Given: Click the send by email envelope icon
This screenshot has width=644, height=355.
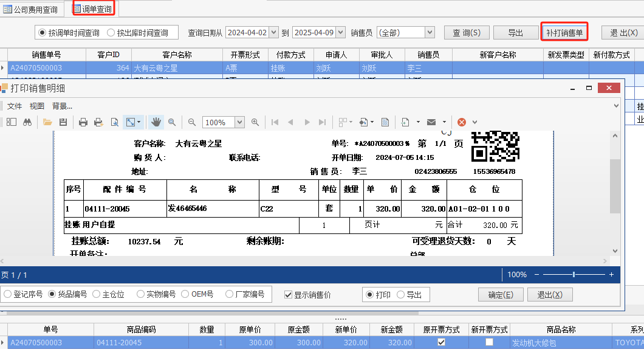Looking at the screenshot, I should point(431,122).
